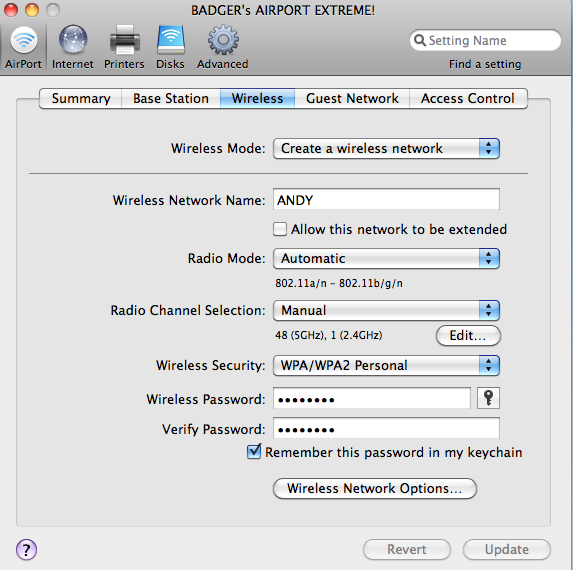
Task: Open the Internet settings section
Action: pyautogui.click(x=73, y=48)
